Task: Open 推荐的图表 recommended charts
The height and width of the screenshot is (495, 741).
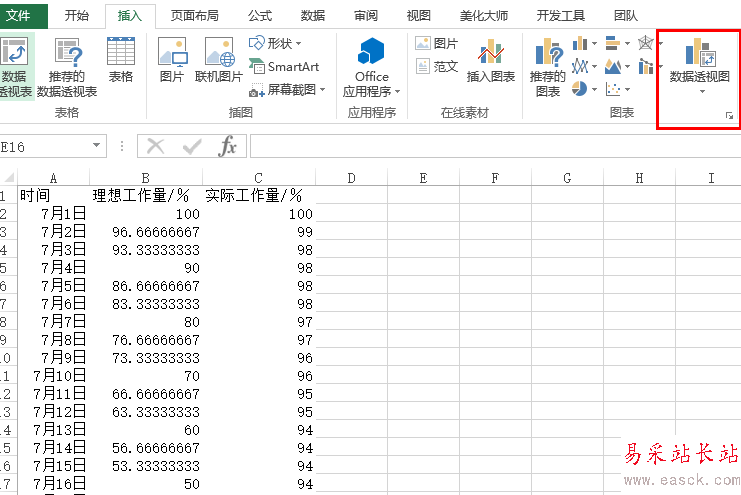Action: [547, 68]
